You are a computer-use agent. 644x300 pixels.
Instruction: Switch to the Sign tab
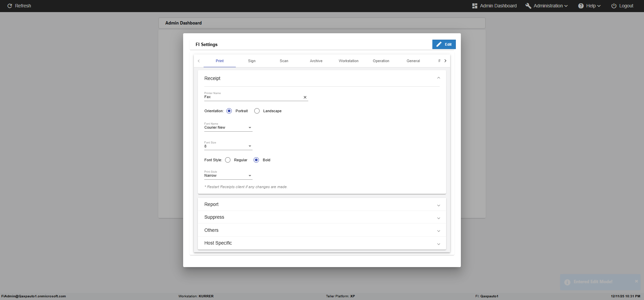[252, 61]
